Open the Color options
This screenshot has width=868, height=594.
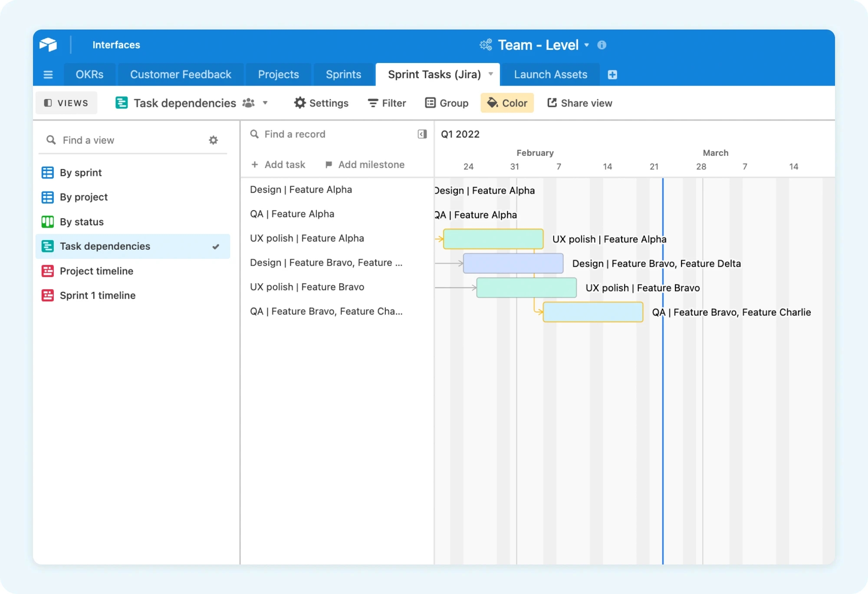(507, 103)
